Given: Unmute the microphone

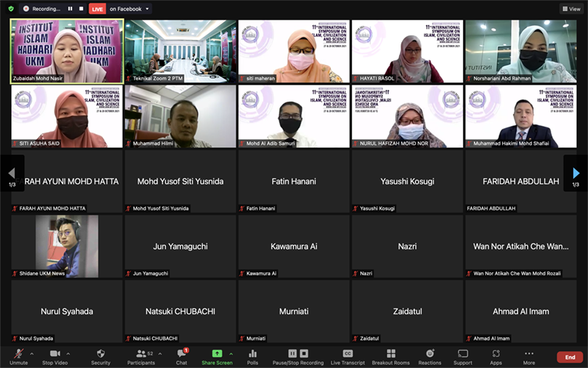Looking at the screenshot, I should [18, 354].
